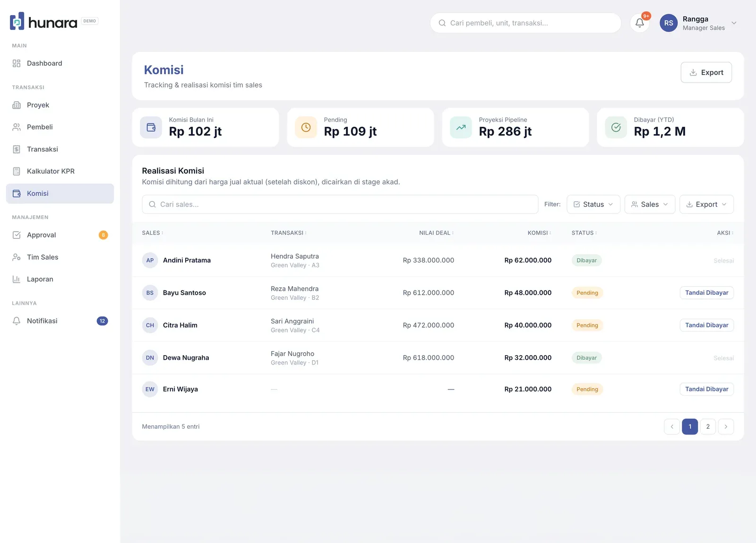Sort by the NILAI DEAL column header

pyautogui.click(x=437, y=233)
